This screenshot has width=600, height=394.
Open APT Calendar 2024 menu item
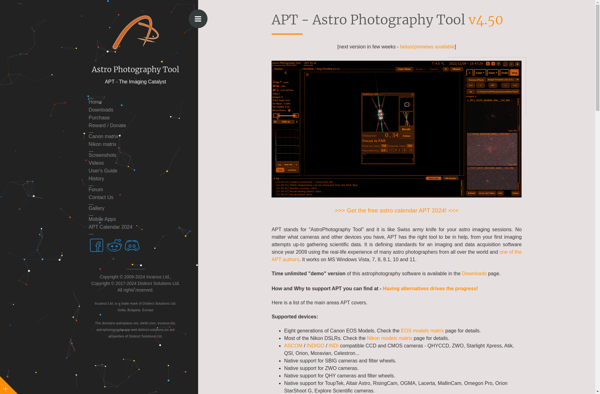pos(110,227)
